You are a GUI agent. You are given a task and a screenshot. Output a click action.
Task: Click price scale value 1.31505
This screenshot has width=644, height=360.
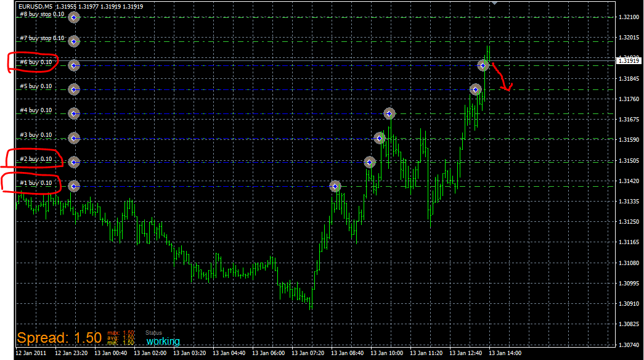(x=629, y=161)
